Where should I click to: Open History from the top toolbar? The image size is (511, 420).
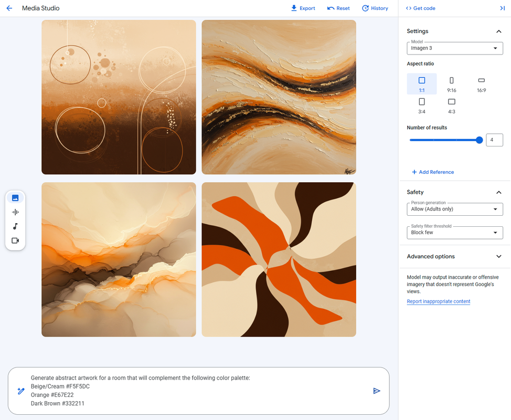coord(375,8)
